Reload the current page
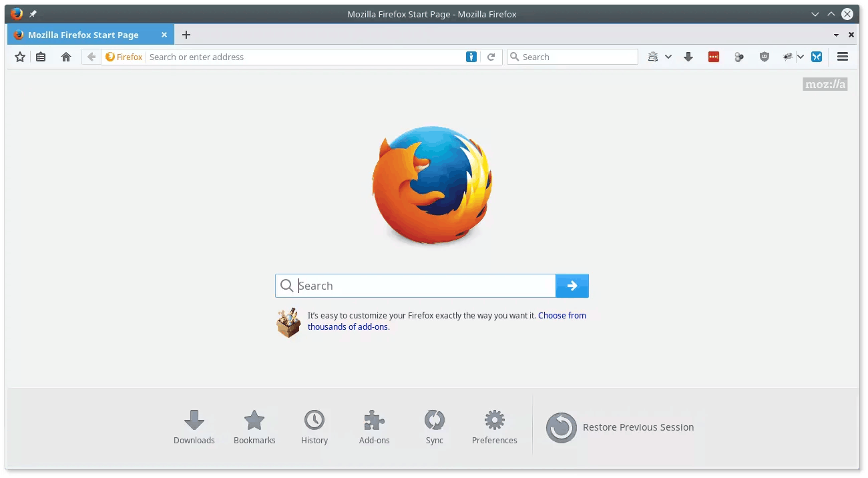Viewport: 868px width, 478px height. click(x=491, y=57)
